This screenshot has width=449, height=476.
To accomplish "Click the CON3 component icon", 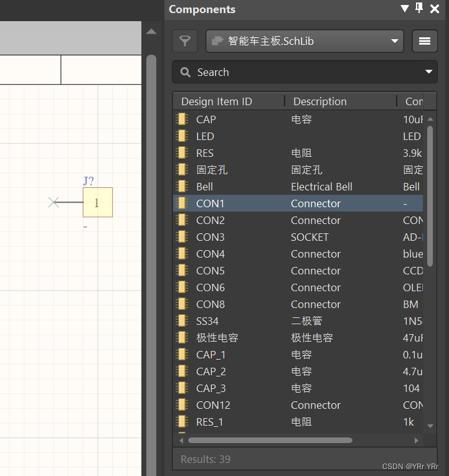I will [182, 237].
